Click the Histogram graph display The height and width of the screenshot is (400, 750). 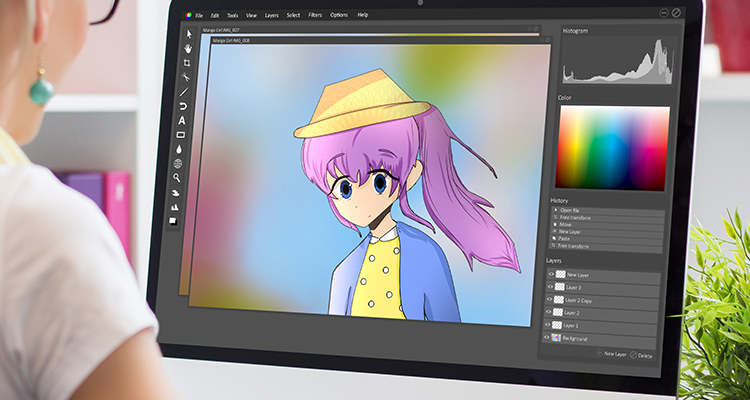pos(619,61)
